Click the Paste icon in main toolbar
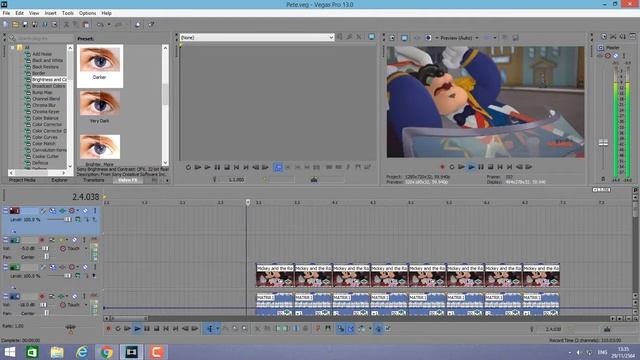Image resolution: width=640 pixels, height=360 pixels. [86, 24]
